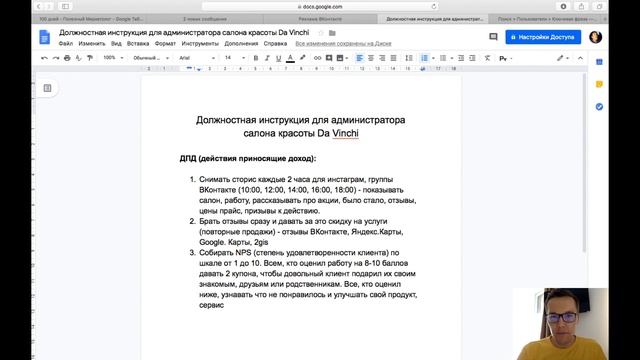Screen dimensions: 640x360
Task: Insert a link with chain icon
Action: tap(317, 58)
